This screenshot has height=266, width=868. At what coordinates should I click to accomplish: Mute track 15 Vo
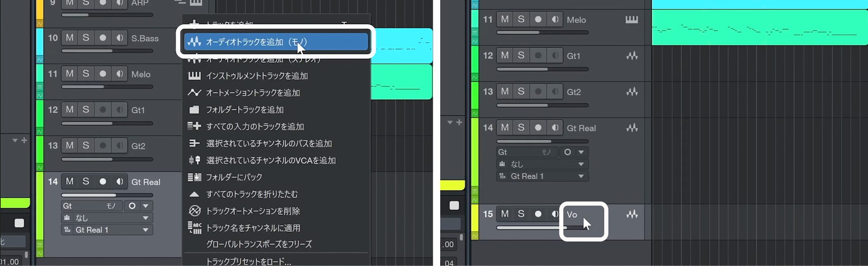click(x=505, y=214)
